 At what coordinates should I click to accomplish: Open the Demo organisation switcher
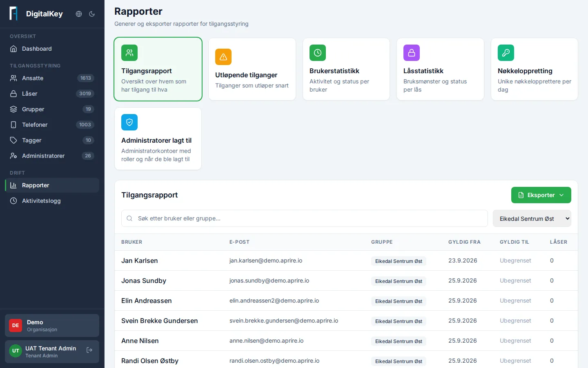(x=52, y=325)
